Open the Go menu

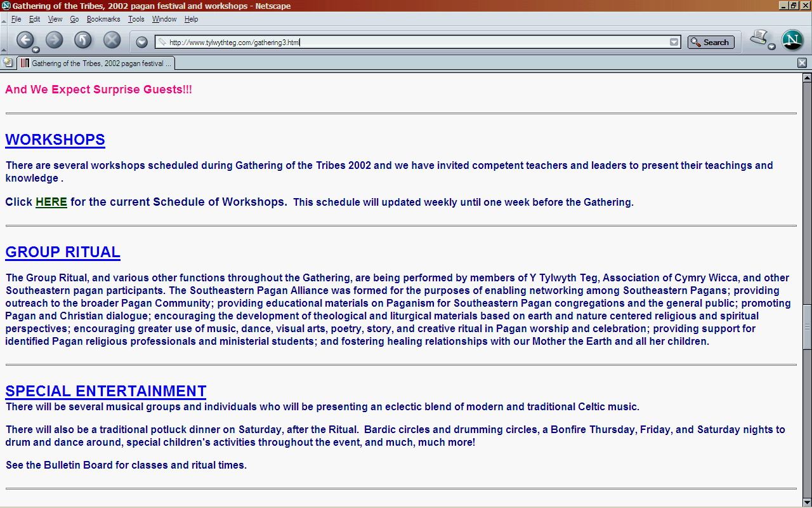[74, 20]
